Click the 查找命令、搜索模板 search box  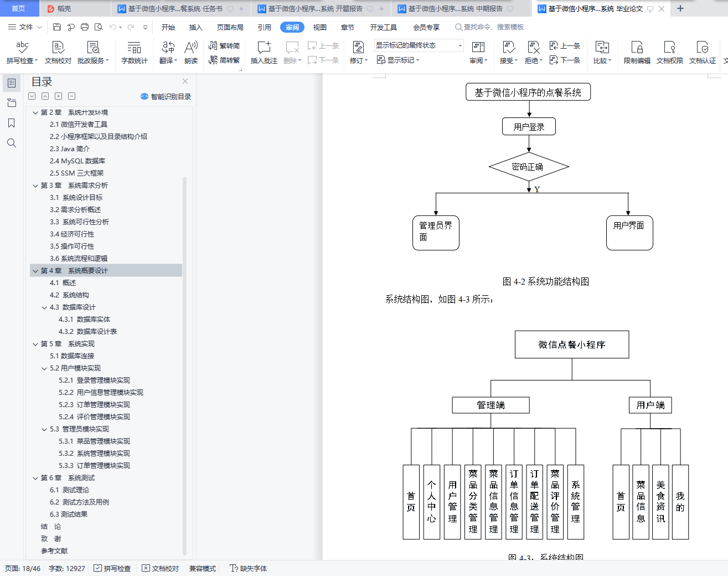point(489,27)
